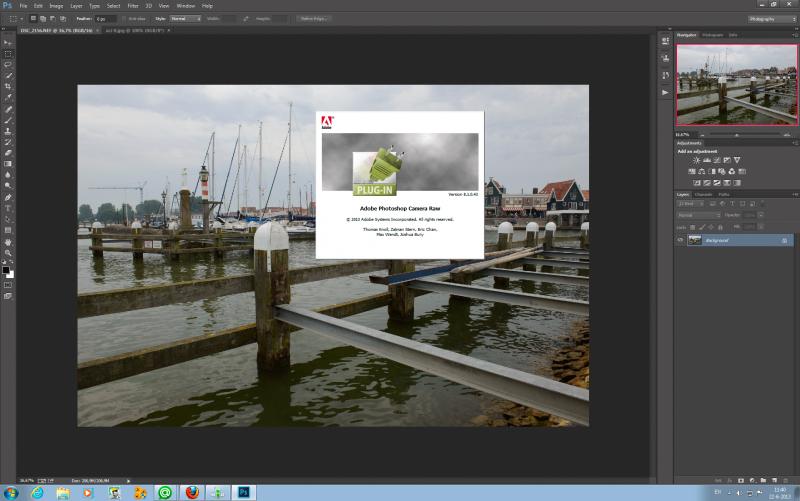Select the Clone Stamp tool

(x=8, y=131)
